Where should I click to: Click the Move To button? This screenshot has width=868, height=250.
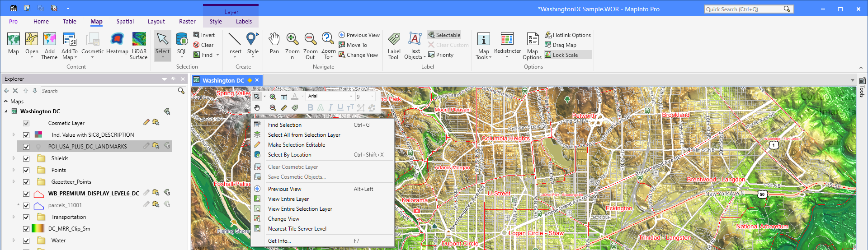(353, 45)
